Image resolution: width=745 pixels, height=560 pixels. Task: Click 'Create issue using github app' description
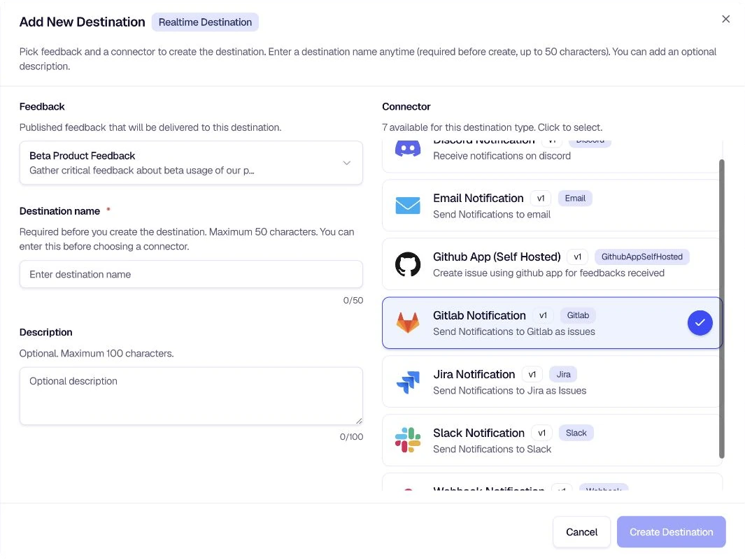click(x=548, y=273)
